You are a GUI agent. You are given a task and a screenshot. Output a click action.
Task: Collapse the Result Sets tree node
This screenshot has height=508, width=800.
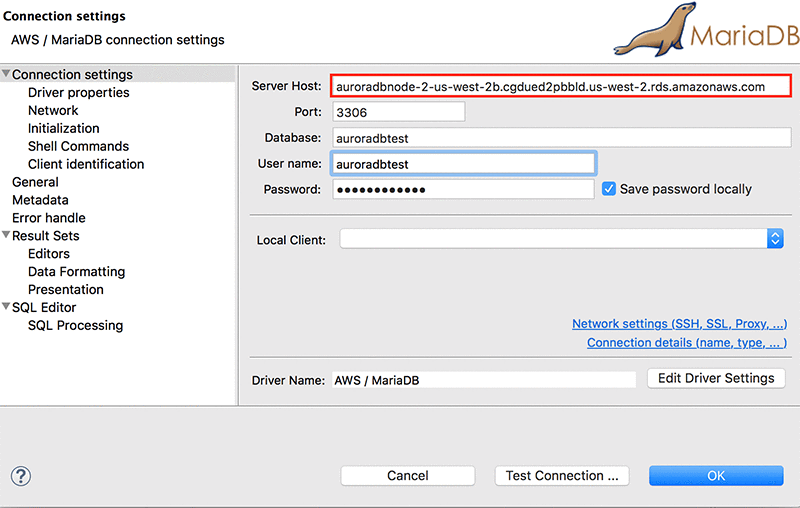tap(6, 235)
